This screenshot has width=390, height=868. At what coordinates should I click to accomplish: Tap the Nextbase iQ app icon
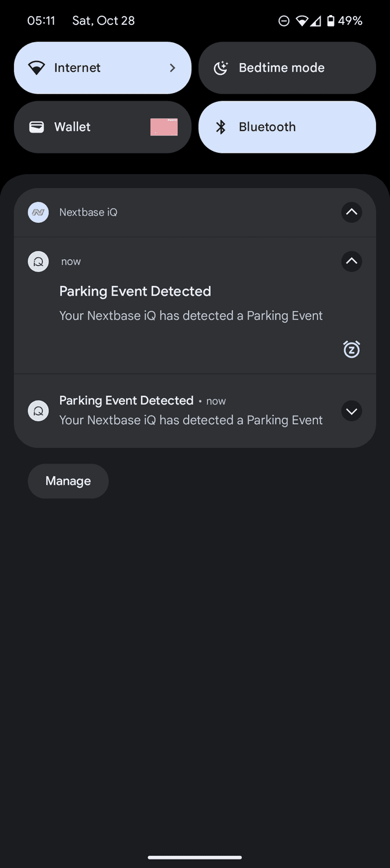(x=38, y=212)
